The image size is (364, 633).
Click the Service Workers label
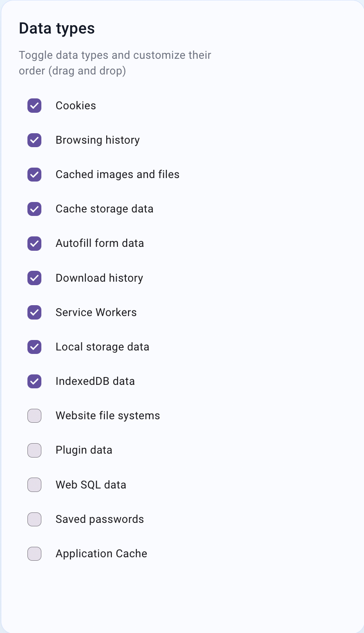tap(96, 312)
